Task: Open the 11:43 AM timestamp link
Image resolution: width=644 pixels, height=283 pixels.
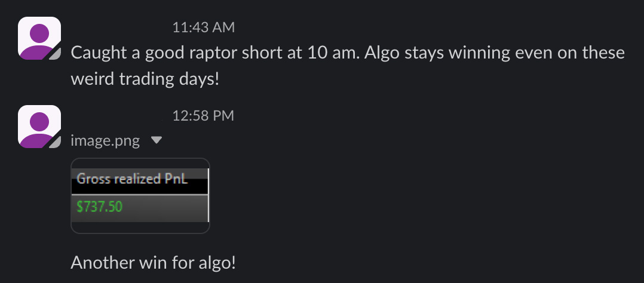Action: point(203,27)
